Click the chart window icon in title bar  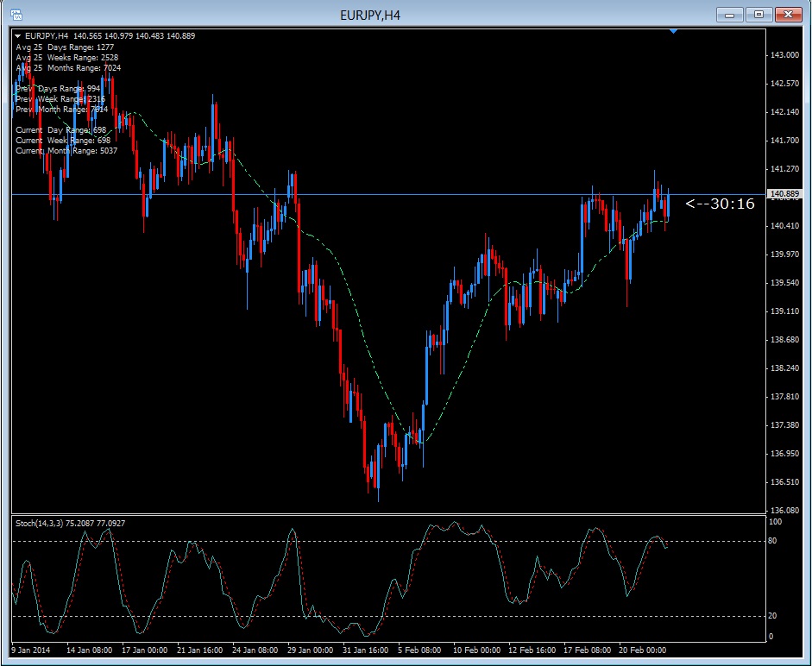coord(16,15)
